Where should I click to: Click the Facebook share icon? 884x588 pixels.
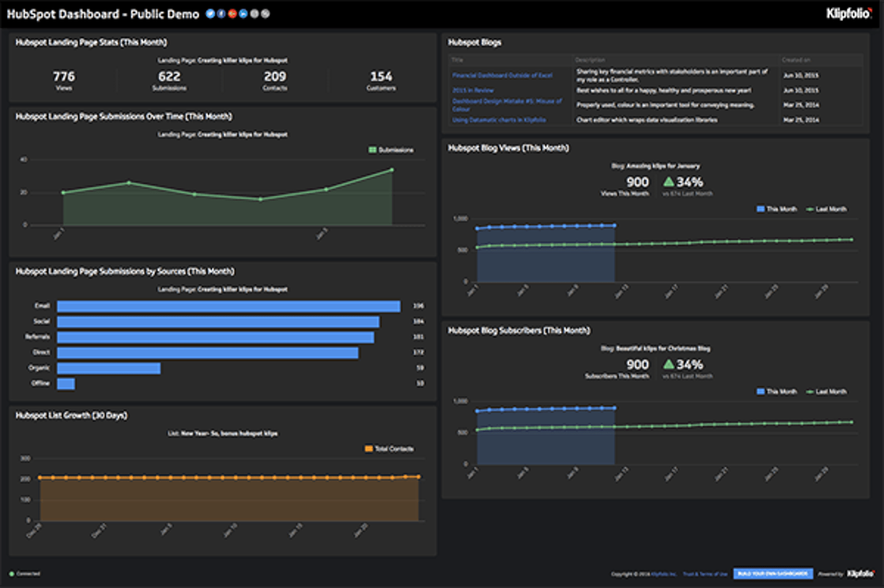click(221, 14)
